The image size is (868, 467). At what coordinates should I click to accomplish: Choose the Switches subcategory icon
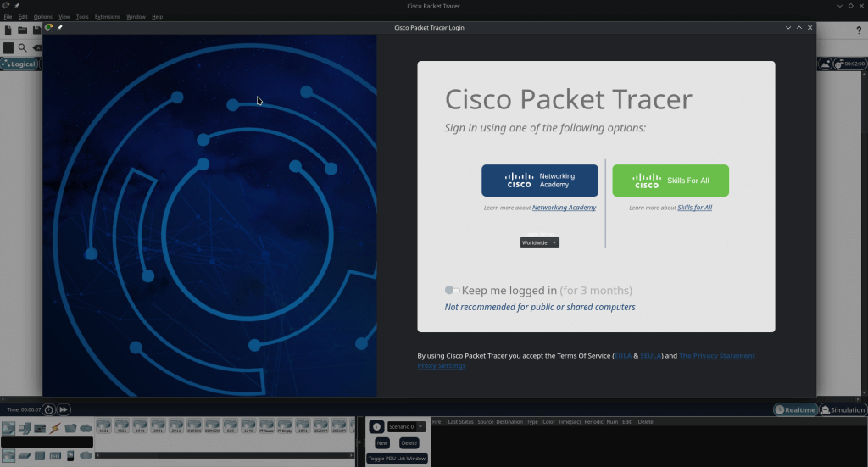[x=25, y=455]
